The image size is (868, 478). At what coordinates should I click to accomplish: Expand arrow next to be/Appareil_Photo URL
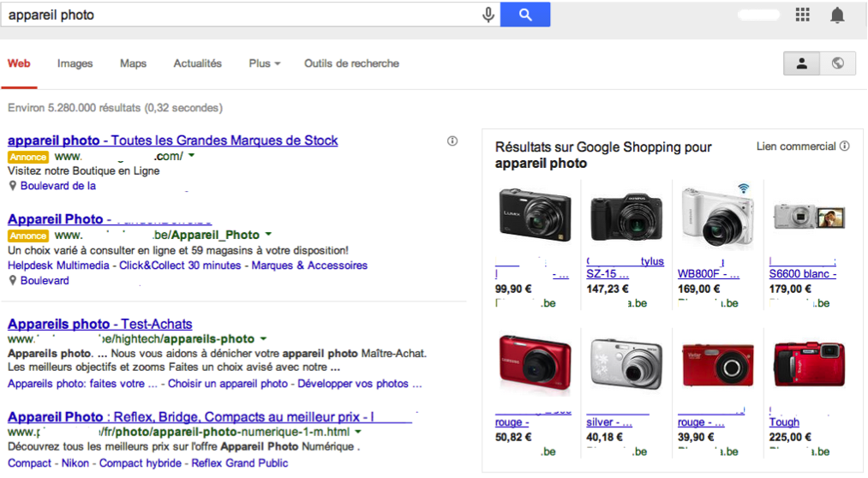pos(268,234)
